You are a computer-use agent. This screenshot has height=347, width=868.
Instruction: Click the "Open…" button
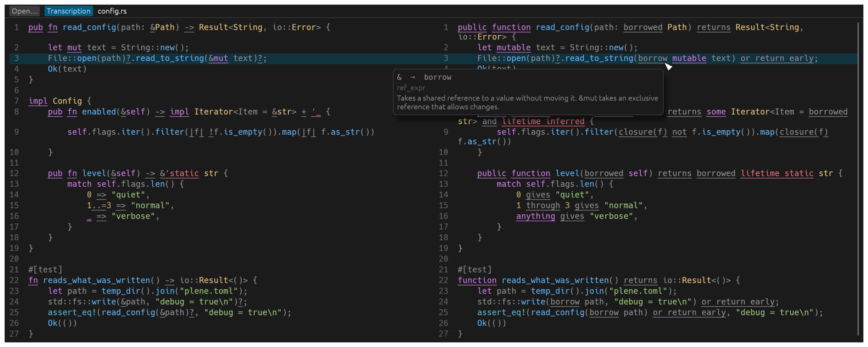(x=24, y=11)
